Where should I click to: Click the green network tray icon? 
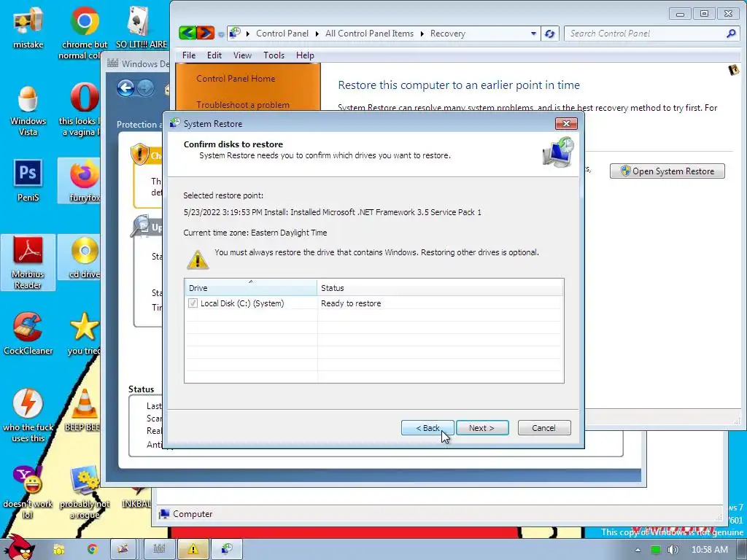point(656,550)
